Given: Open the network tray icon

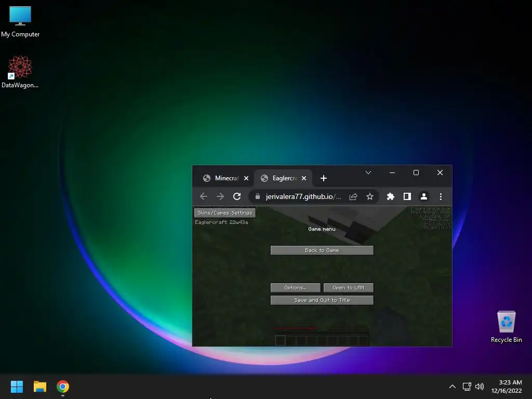Looking at the screenshot, I should pos(467,387).
